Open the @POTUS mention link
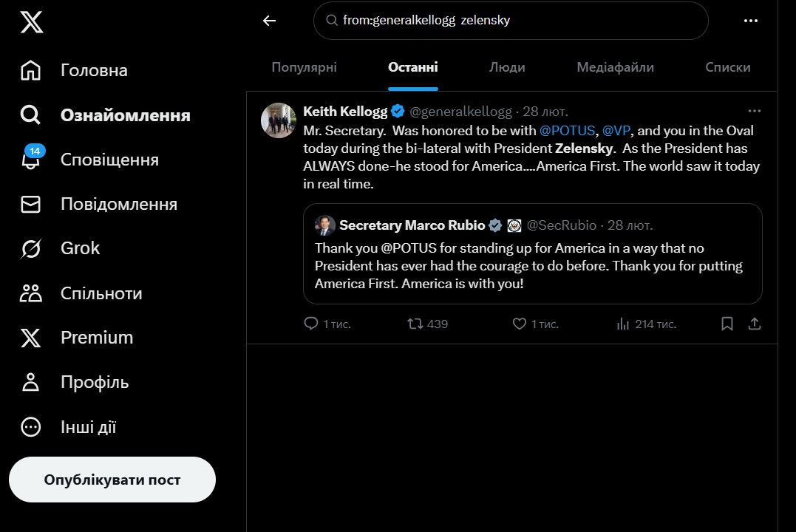 567,131
